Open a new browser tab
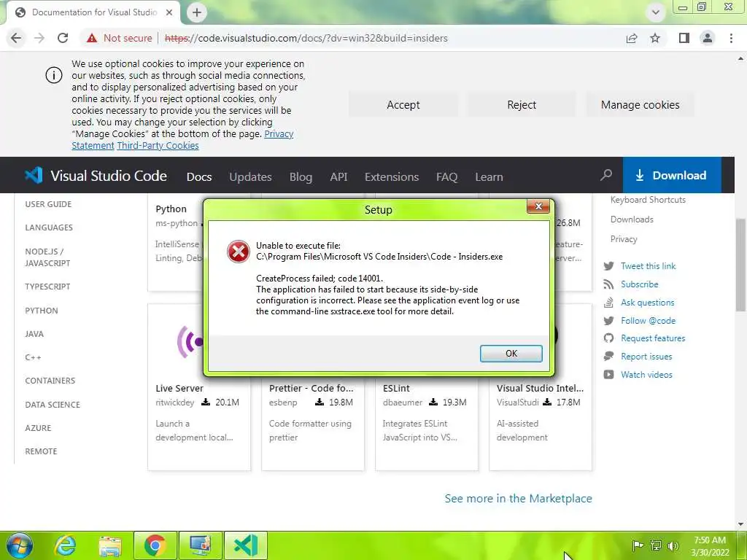Image resolution: width=747 pixels, height=560 pixels. coord(197,12)
